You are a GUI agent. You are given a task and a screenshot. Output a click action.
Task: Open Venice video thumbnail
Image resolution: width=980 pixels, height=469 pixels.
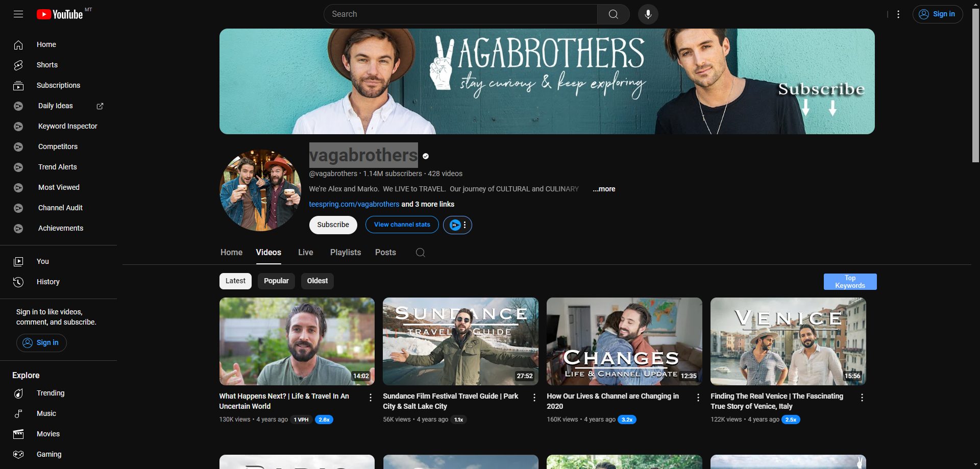[788, 341]
